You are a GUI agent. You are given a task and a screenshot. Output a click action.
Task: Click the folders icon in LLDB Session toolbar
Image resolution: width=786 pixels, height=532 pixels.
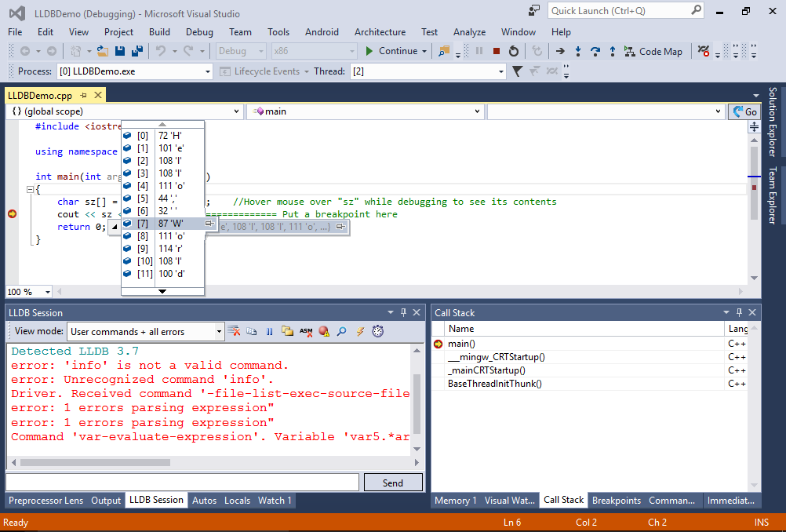pyautogui.click(x=287, y=331)
